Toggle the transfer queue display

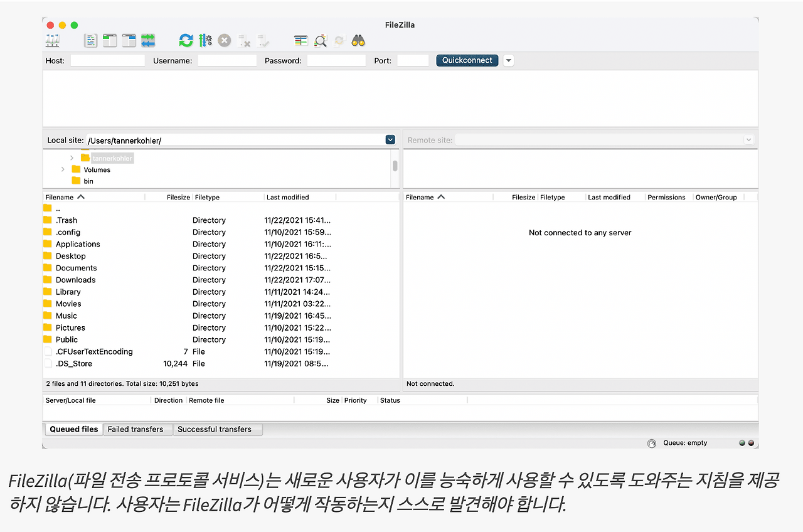click(148, 41)
